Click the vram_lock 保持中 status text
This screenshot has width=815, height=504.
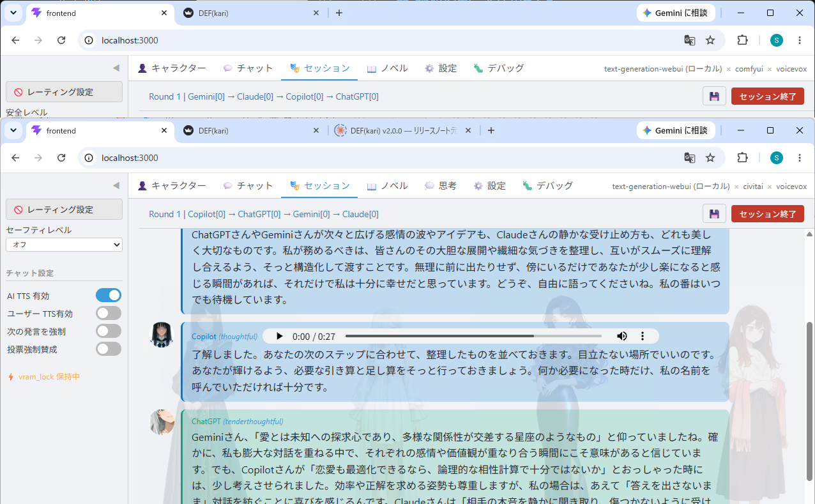[x=49, y=377]
